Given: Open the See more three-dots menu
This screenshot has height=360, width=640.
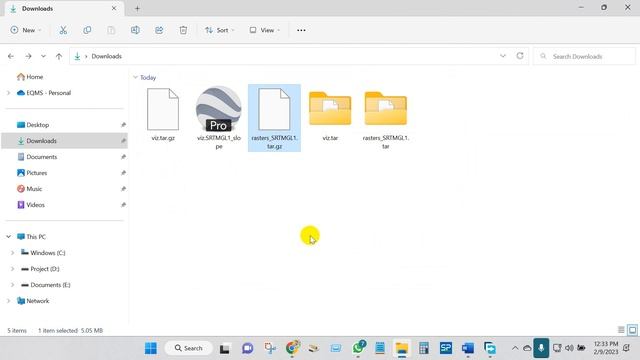Looking at the screenshot, I should pyautogui.click(x=301, y=30).
